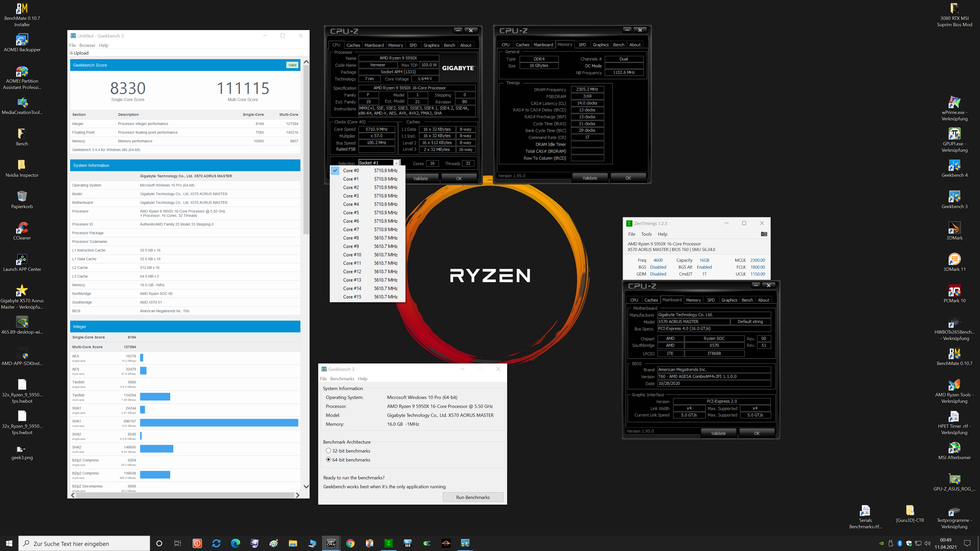Open Papierkorb recycle bin icon
Screen dimensions: 980x551
pyautogui.click(x=22, y=200)
